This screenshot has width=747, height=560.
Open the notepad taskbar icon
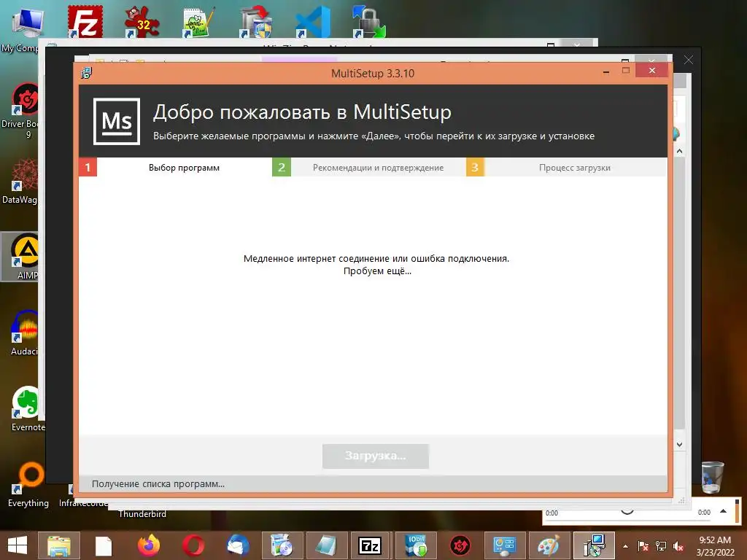[327, 545]
